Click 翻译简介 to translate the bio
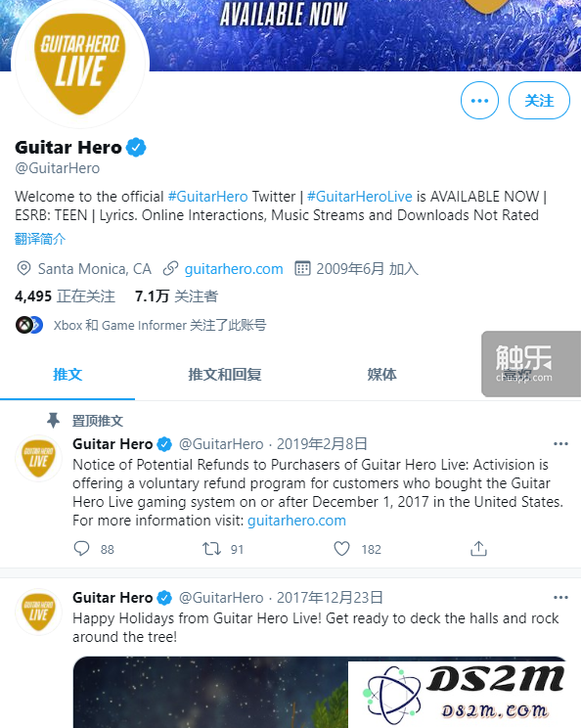The height and width of the screenshot is (728, 581). pos(40,239)
